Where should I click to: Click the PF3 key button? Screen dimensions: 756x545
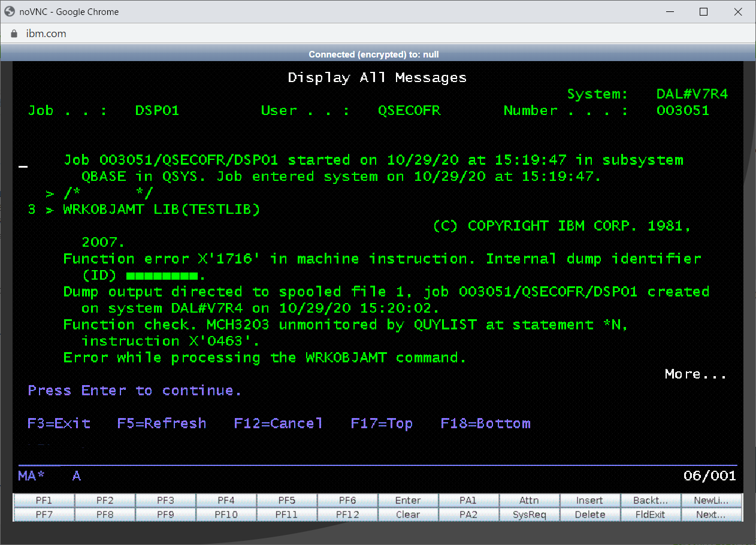tap(165, 500)
